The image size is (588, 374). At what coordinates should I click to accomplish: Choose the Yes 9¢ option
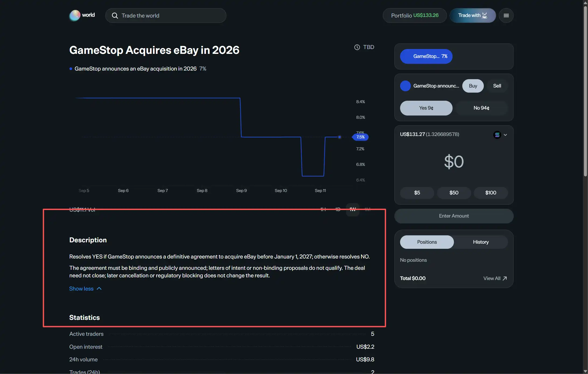(426, 108)
